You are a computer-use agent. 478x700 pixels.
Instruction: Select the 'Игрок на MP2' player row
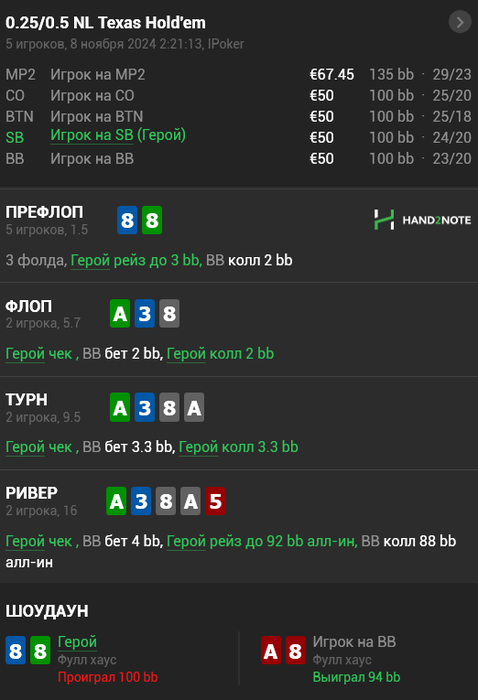[x=238, y=74]
